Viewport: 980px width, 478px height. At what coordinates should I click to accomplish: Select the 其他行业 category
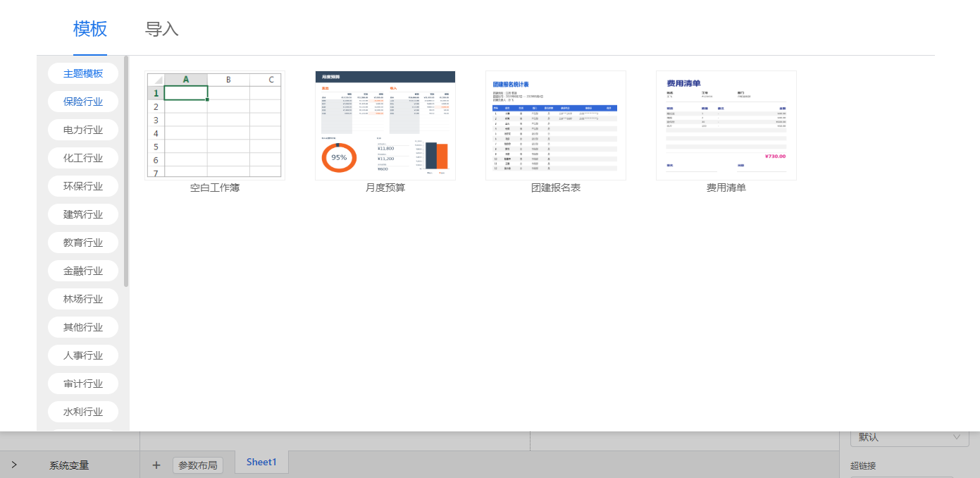point(83,327)
